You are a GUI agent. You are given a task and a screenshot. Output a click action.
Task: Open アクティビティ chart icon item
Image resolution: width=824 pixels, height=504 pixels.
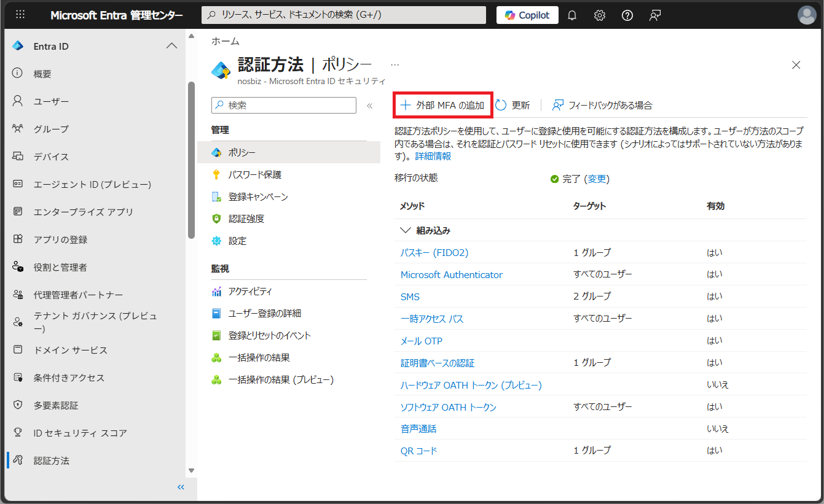[216, 292]
